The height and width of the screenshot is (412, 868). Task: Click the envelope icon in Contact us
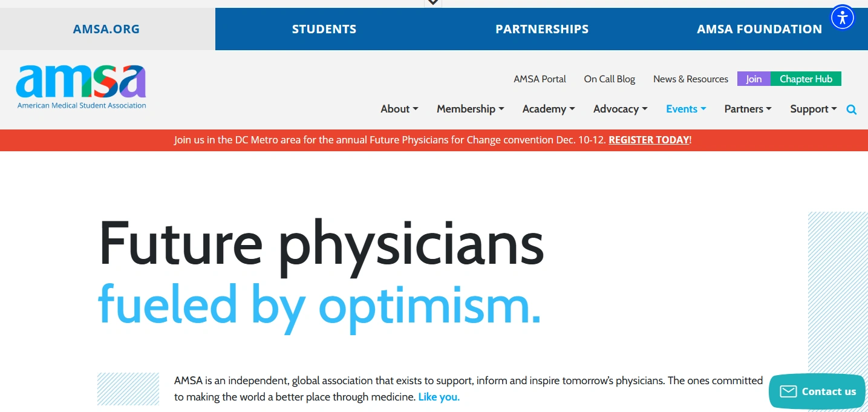tap(788, 391)
